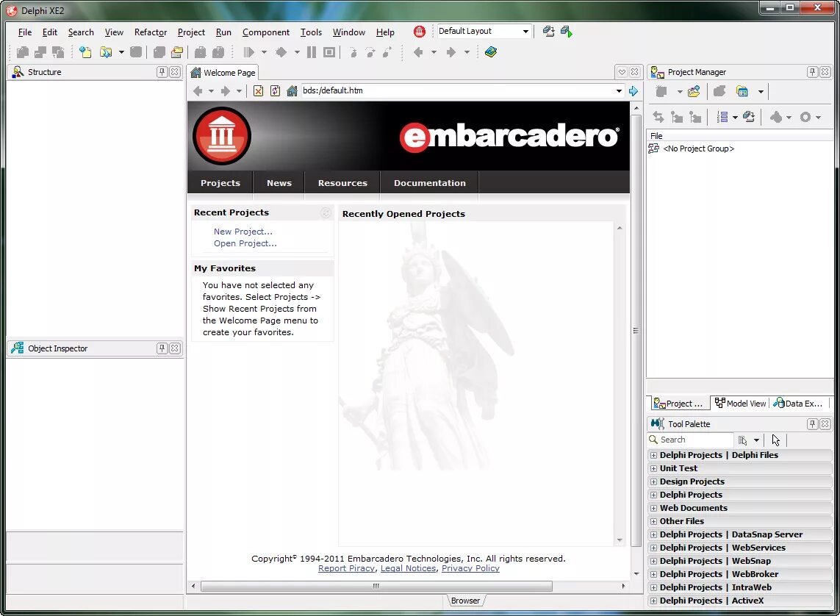
Task: Click the Pause icon in main toolbar
Action: (312, 52)
